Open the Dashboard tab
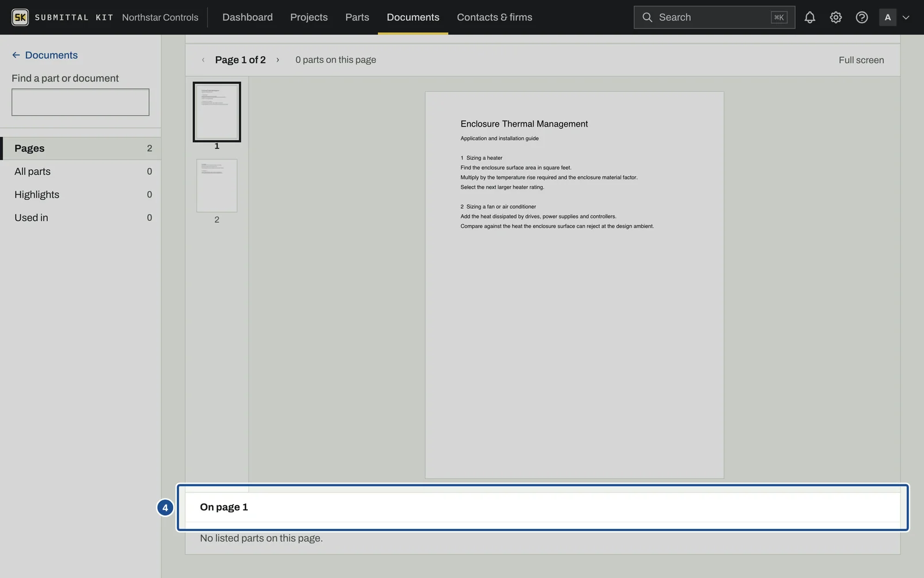This screenshot has height=578, width=924. 247,17
